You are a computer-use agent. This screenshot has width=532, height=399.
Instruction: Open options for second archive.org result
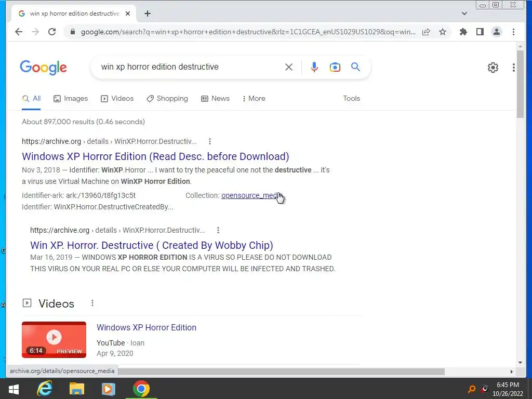click(218, 230)
